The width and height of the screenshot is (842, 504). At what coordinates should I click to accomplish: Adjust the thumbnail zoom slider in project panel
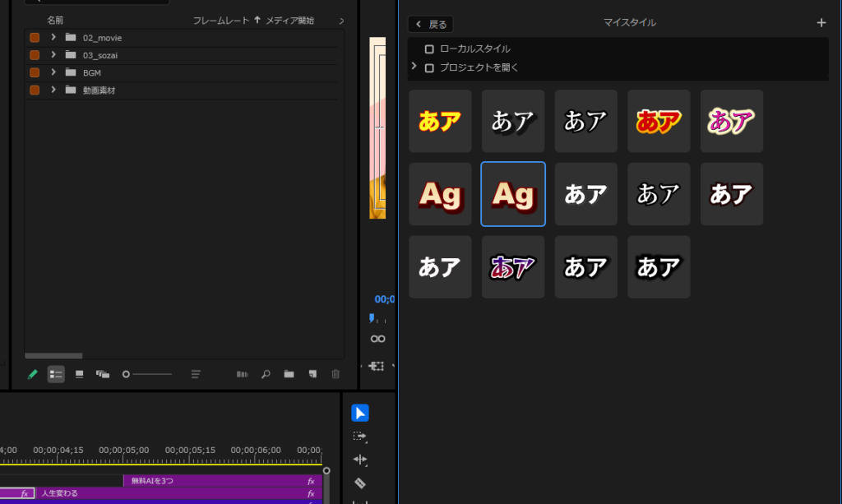127,374
